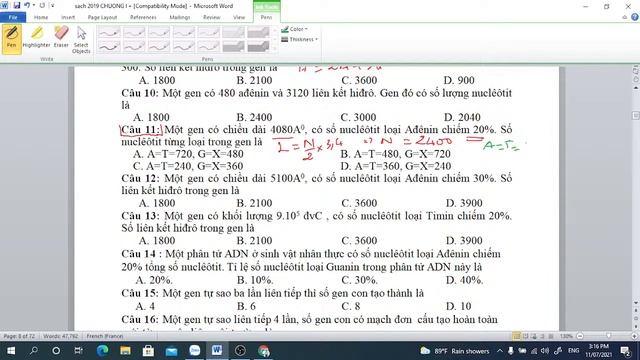Undo the last action
Image resolution: width=640 pixels, height=360 pixels.
[x=27, y=5]
